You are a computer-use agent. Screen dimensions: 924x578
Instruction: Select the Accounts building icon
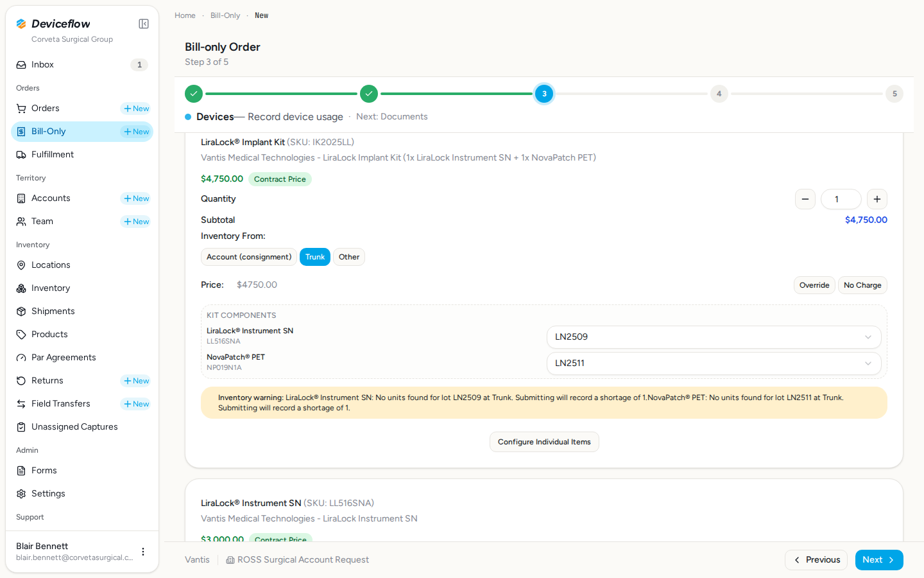(21, 198)
